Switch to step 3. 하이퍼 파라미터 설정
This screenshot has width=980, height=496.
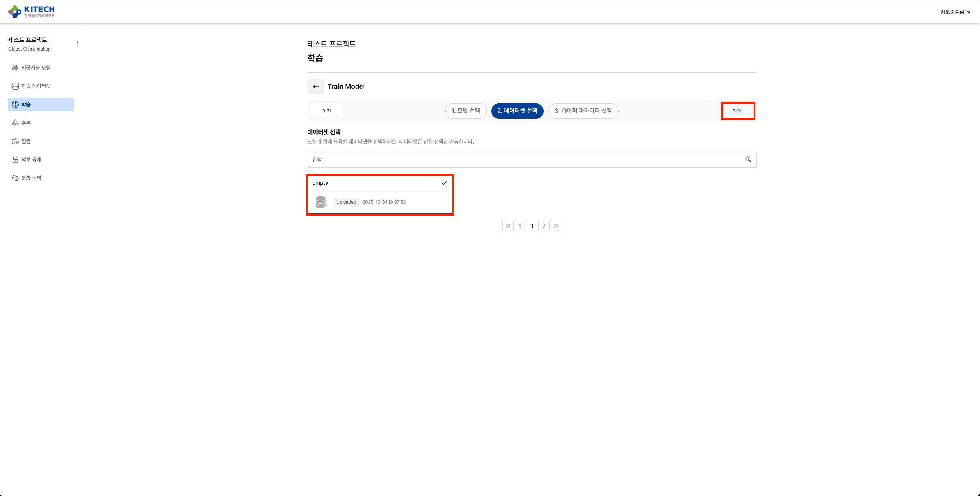coord(583,111)
